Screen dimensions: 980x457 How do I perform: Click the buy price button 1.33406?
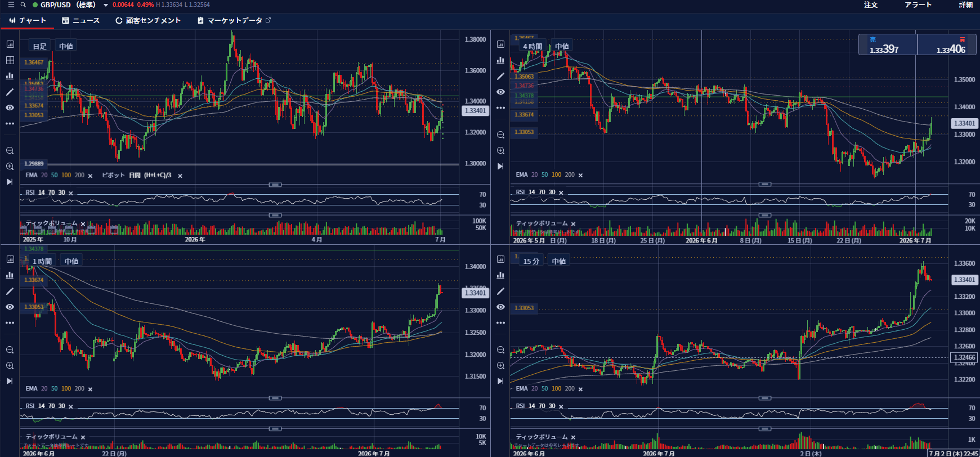(x=947, y=44)
